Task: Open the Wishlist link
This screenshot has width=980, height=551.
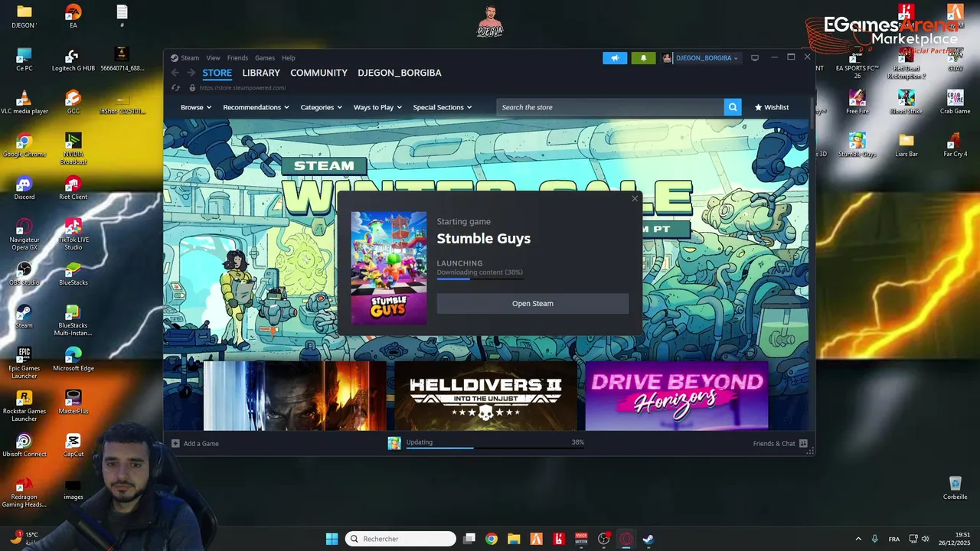Action: [772, 107]
